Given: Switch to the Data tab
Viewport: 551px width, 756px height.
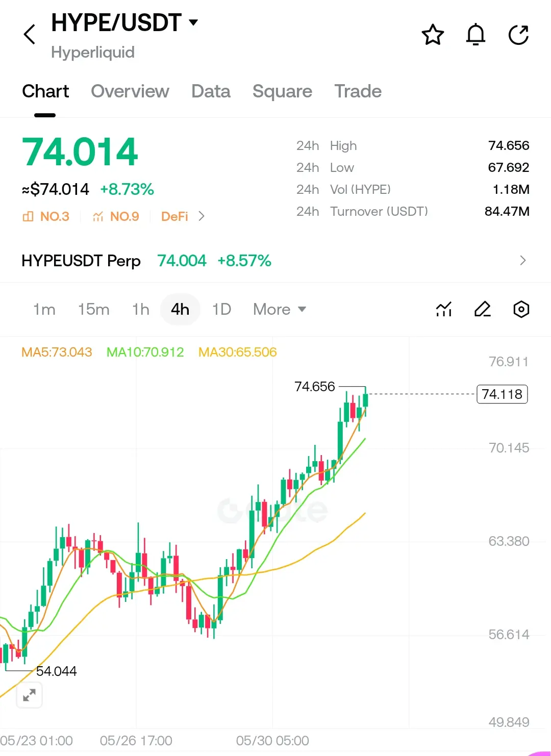Looking at the screenshot, I should tap(211, 91).
